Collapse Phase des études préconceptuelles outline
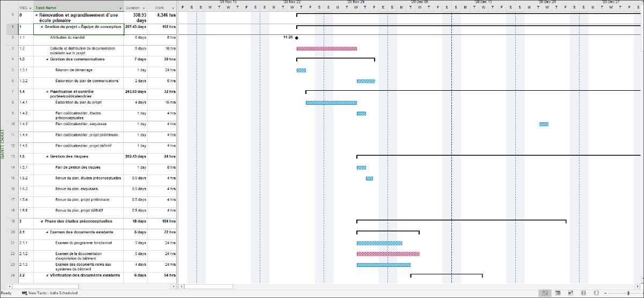Screen dimensions: 644x298 pyautogui.click(x=40, y=221)
